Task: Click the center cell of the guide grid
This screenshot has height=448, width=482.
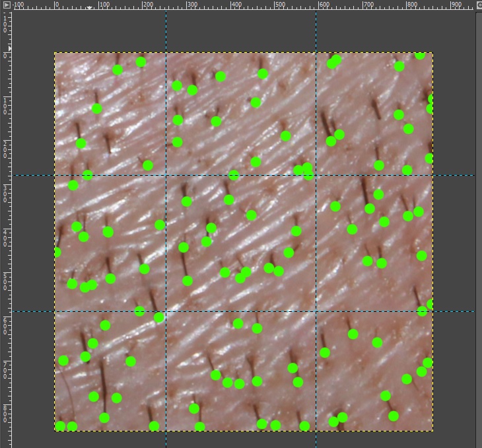Action: click(x=241, y=243)
